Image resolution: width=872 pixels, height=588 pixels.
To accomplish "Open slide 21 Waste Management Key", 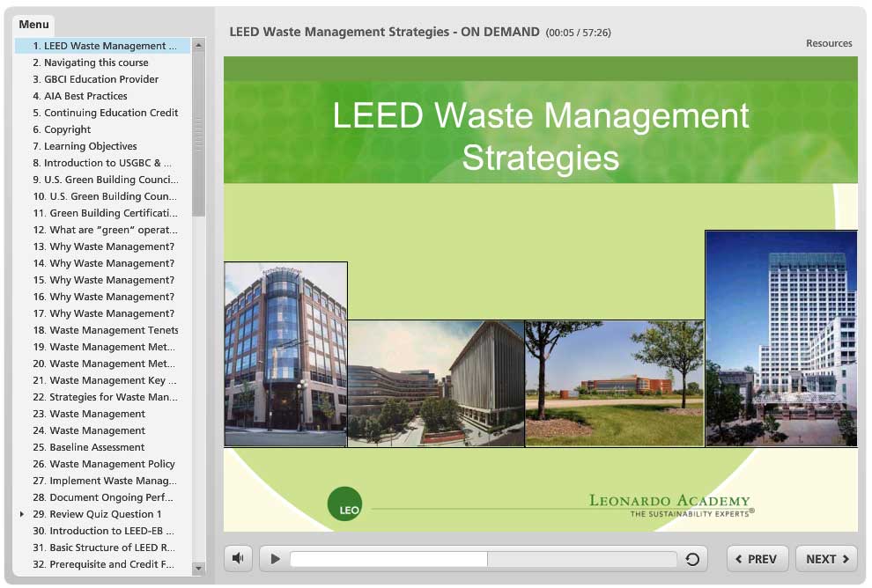I will click(102, 380).
